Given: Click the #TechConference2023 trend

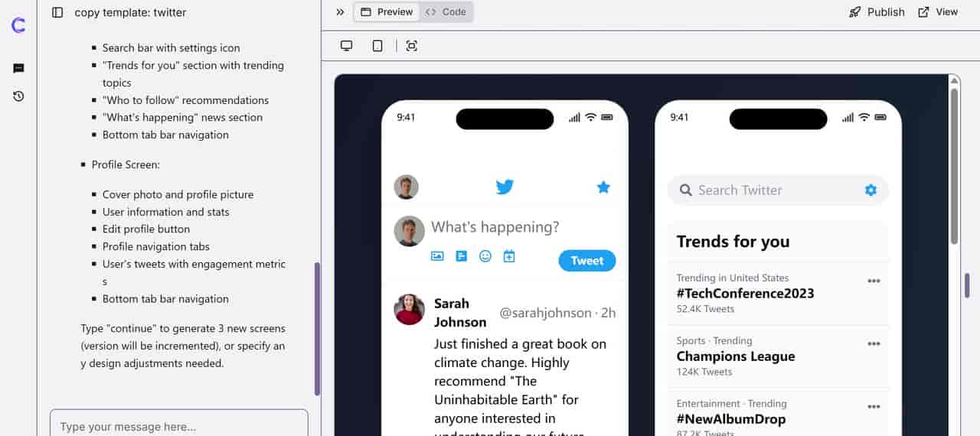Looking at the screenshot, I should point(746,293).
